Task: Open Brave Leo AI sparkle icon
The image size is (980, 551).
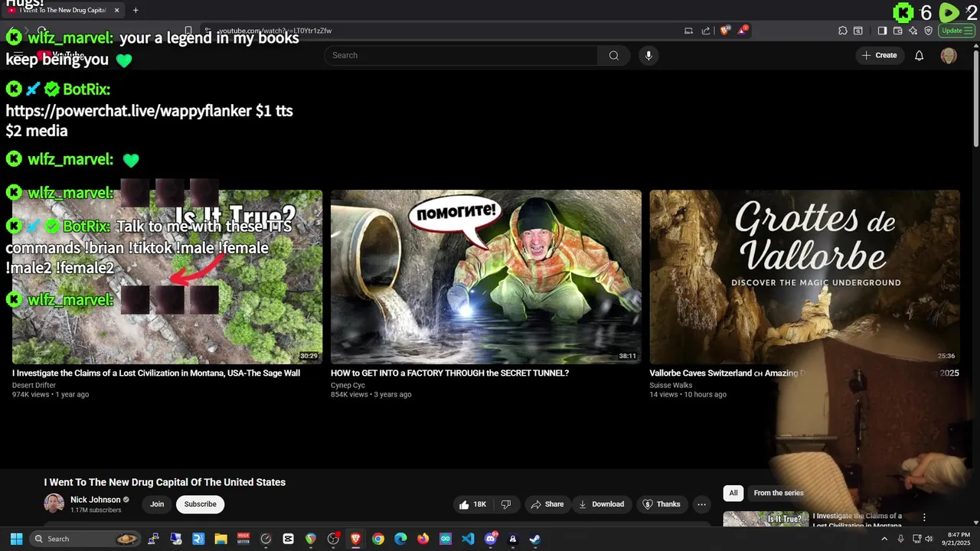Action: [x=913, y=31]
